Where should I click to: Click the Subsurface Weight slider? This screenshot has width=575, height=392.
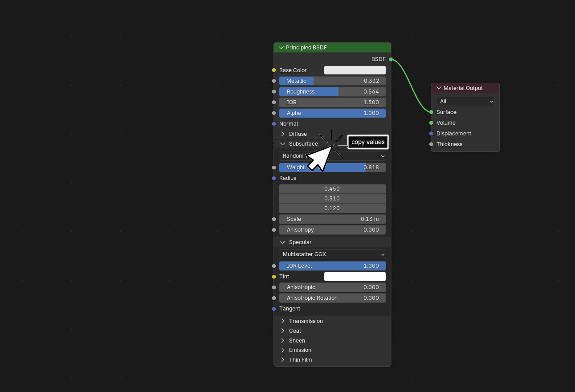332,167
